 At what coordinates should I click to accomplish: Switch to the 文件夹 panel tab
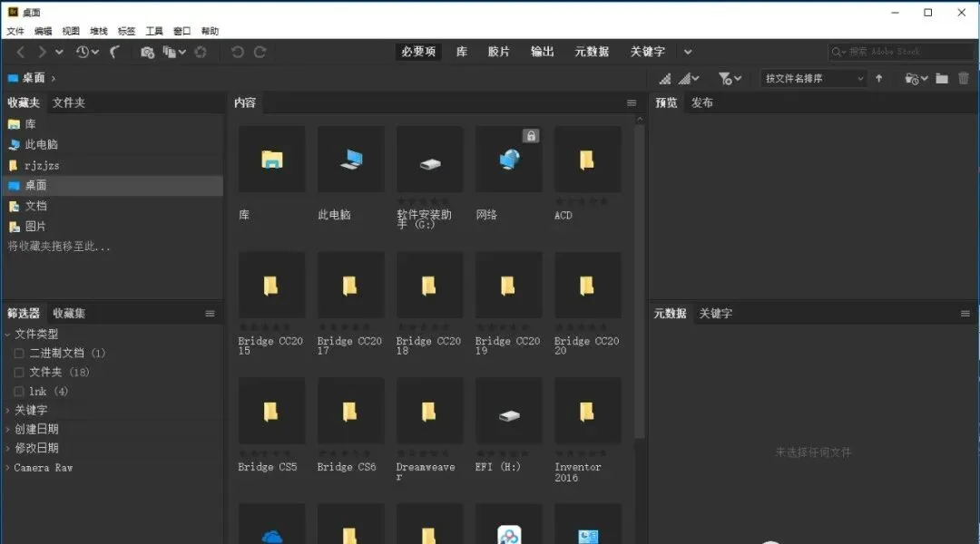(x=69, y=102)
